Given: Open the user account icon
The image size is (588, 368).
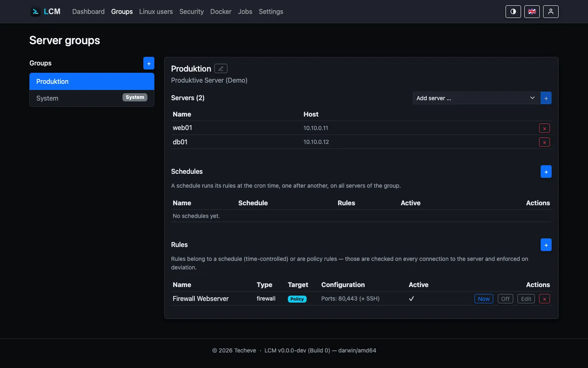Looking at the screenshot, I should (551, 11).
